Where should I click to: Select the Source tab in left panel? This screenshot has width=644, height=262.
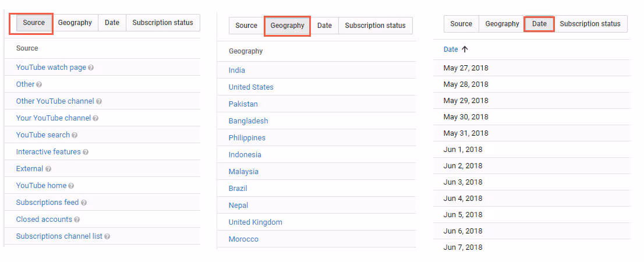pyautogui.click(x=34, y=23)
